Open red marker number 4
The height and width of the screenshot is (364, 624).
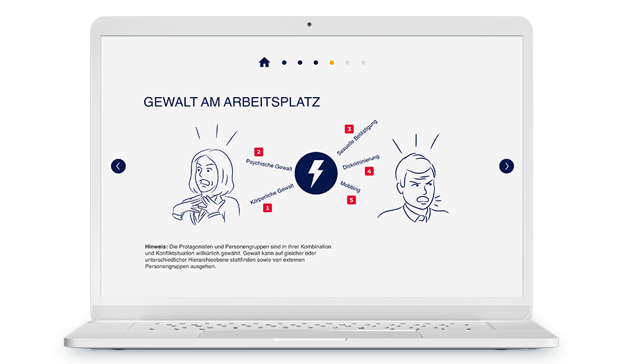click(x=370, y=171)
